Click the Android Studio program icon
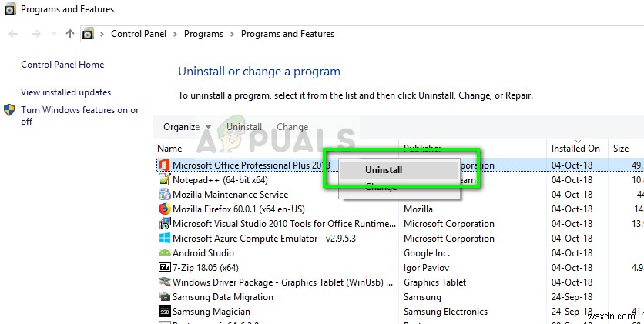 pos(164,253)
